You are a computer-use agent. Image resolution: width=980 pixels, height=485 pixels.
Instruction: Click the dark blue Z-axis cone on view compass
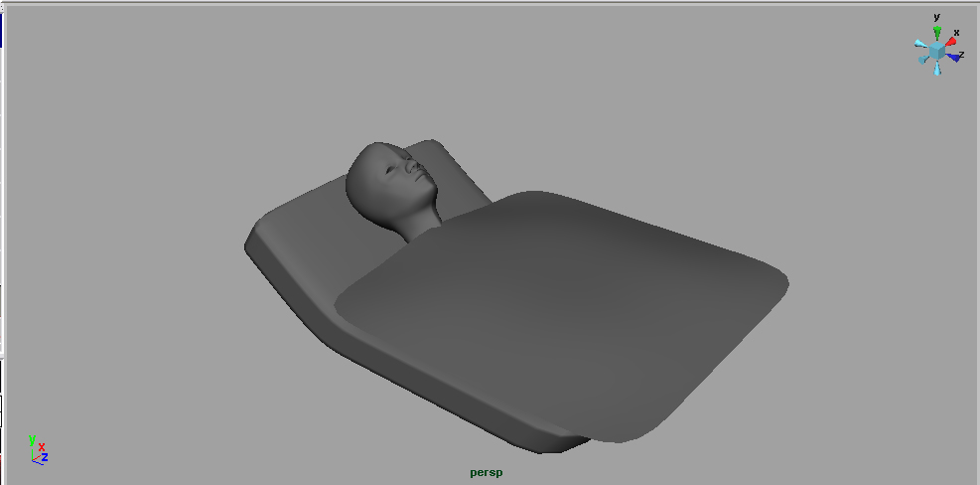[x=953, y=58]
